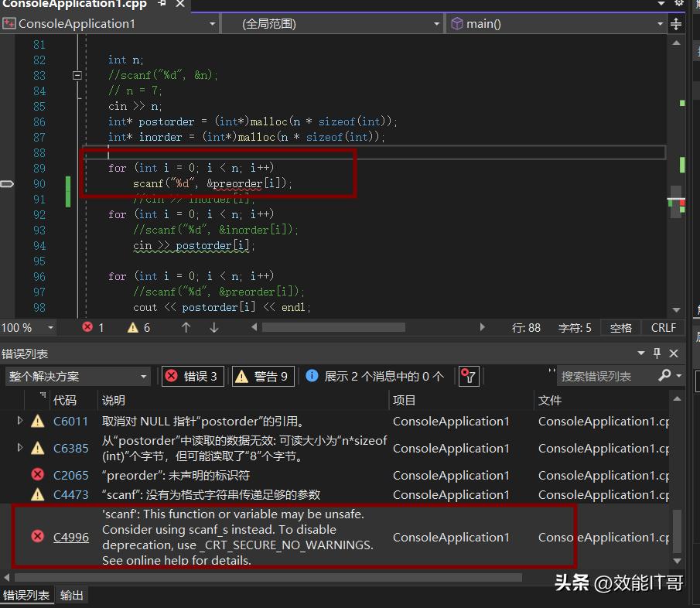Click the execution pointer arrow at line 90
Image resolution: width=700 pixels, height=608 pixels.
pyautogui.click(x=7, y=183)
